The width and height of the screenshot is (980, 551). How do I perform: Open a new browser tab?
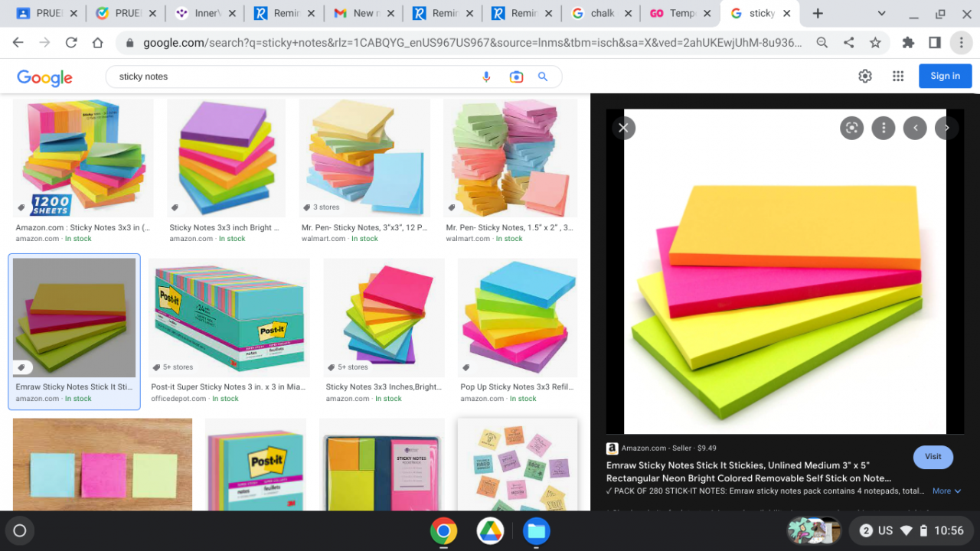[818, 13]
